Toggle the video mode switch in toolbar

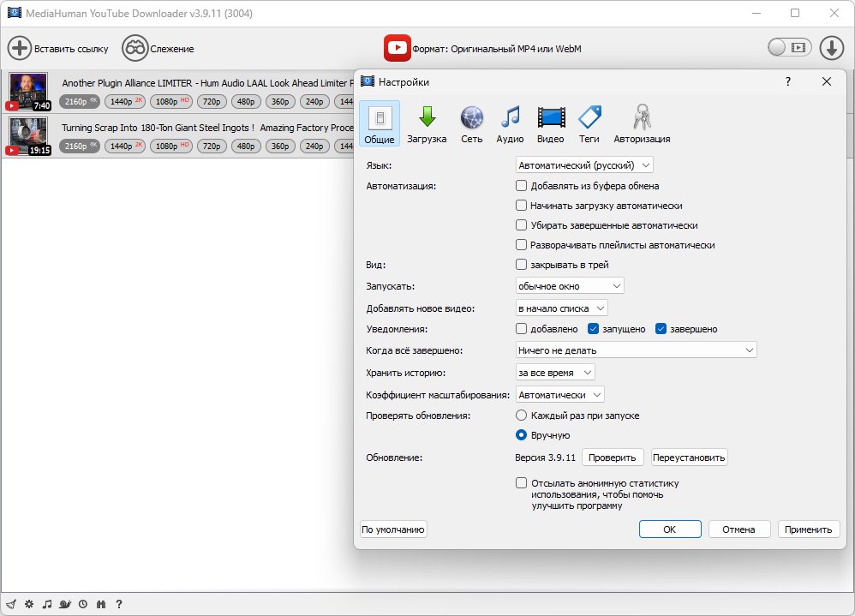(x=788, y=48)
